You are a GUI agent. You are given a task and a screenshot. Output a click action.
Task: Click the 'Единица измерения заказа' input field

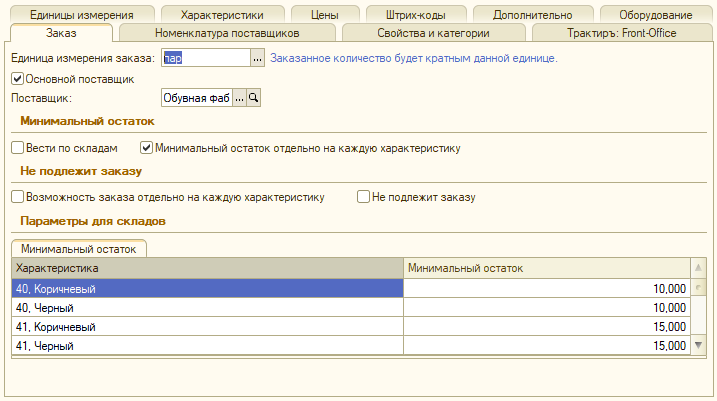[x=204, y=59]
